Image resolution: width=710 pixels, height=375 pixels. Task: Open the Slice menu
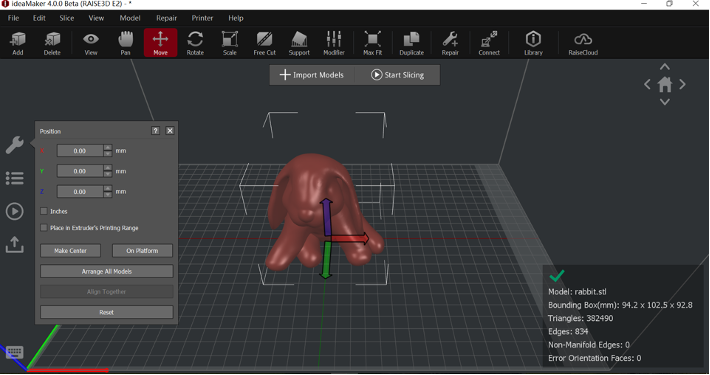(67, 18)
